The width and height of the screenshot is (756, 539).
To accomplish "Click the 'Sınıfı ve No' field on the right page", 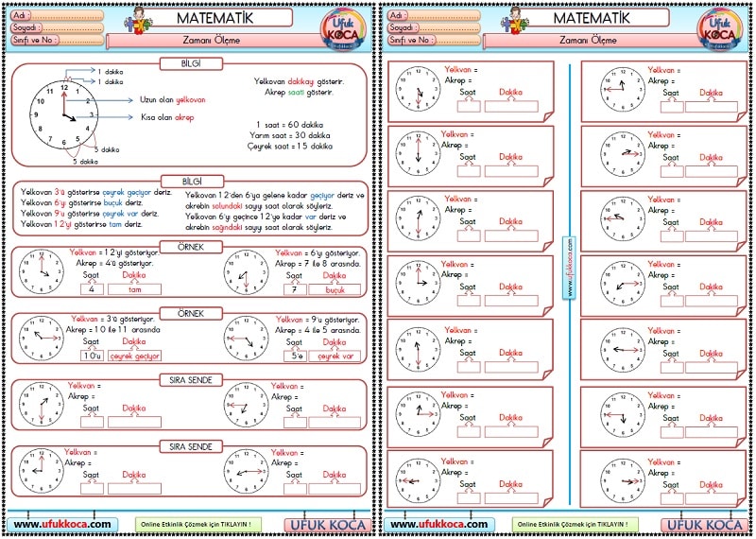I will (x=434, y=40).
